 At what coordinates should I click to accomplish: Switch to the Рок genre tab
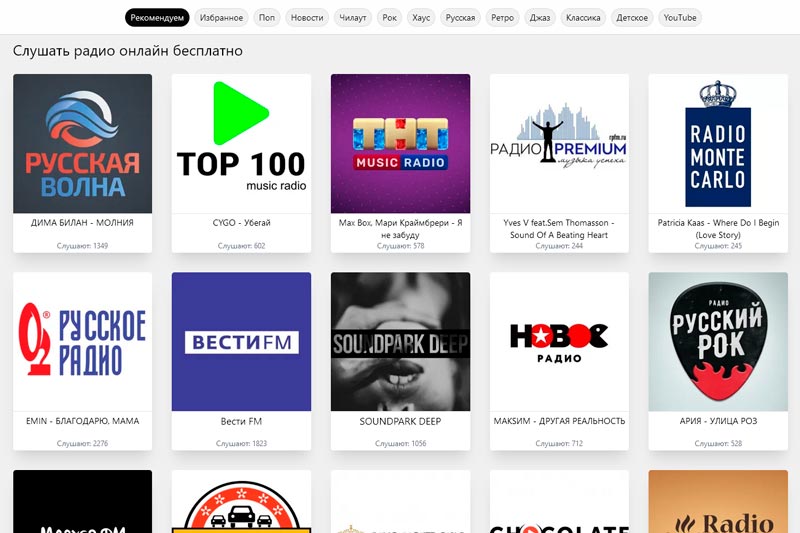[389, 18]
